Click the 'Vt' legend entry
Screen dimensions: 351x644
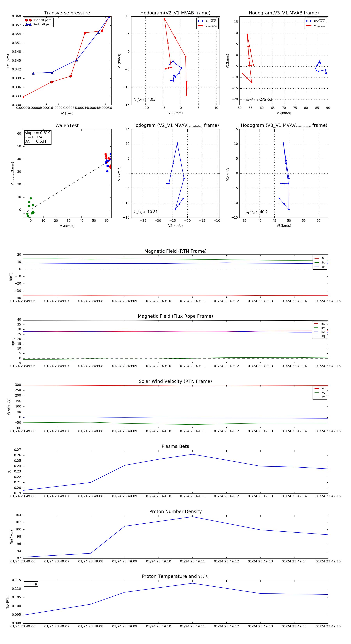(320, 393)
